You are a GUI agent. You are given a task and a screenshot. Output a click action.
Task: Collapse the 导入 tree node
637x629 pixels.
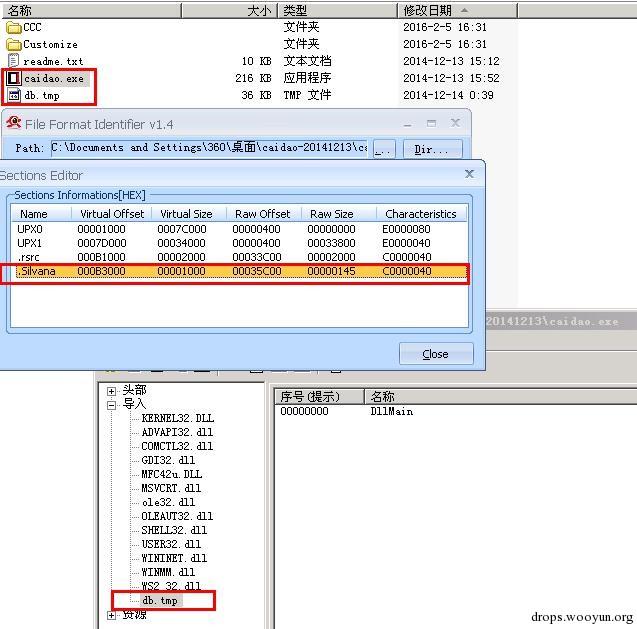[x=111, y=405]
